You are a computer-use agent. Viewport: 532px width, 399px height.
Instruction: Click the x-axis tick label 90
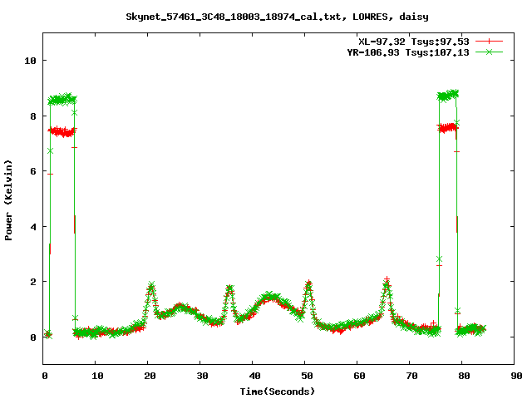[x=516, y=376]
